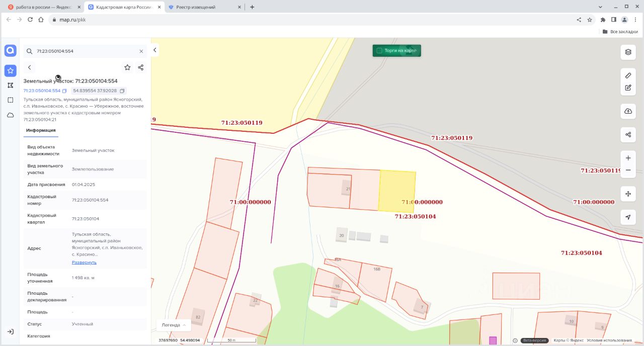Share the parcel via share icon in panel
This screenshot has height=346, width=644.
pyautogui.click(x=141, y=67)
